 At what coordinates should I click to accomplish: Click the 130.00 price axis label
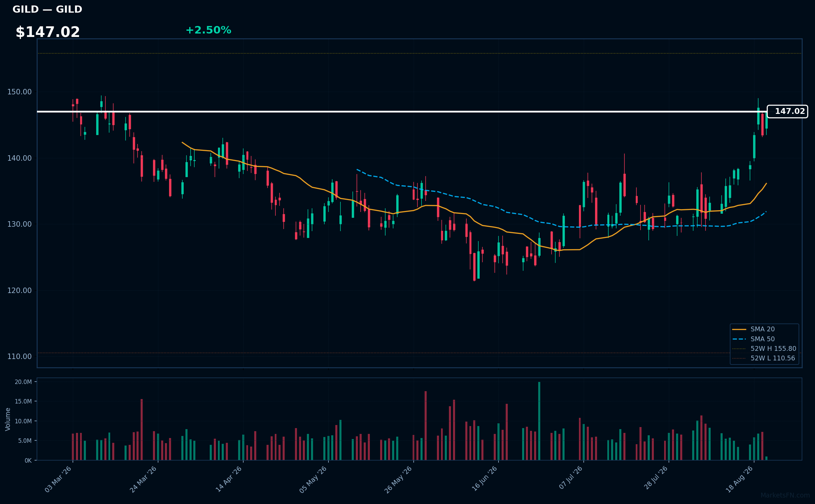pos(20,224)
